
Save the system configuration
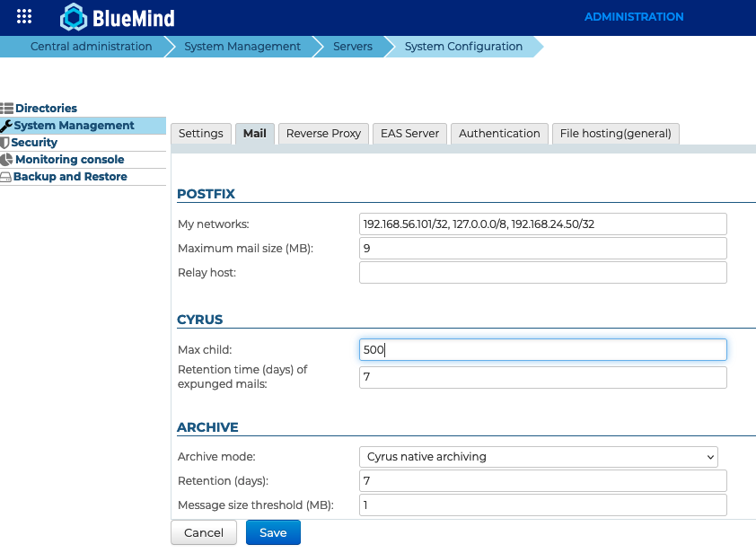[x=273, y=532]
